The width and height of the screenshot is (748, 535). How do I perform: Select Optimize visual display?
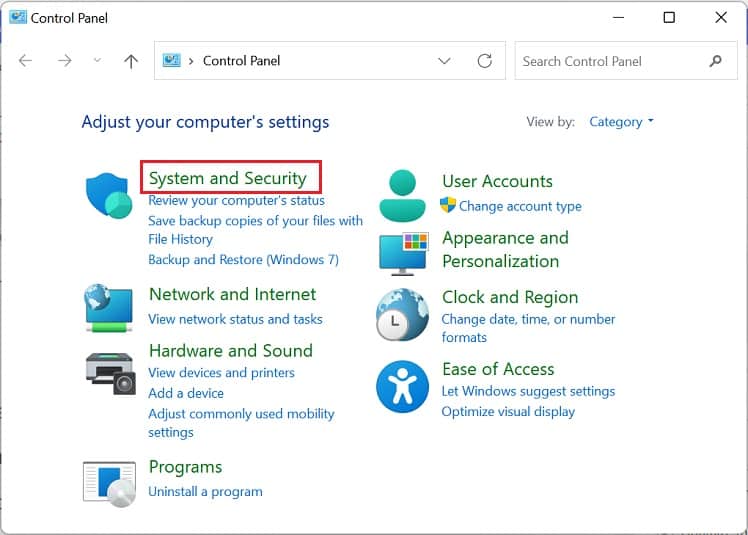508,412
